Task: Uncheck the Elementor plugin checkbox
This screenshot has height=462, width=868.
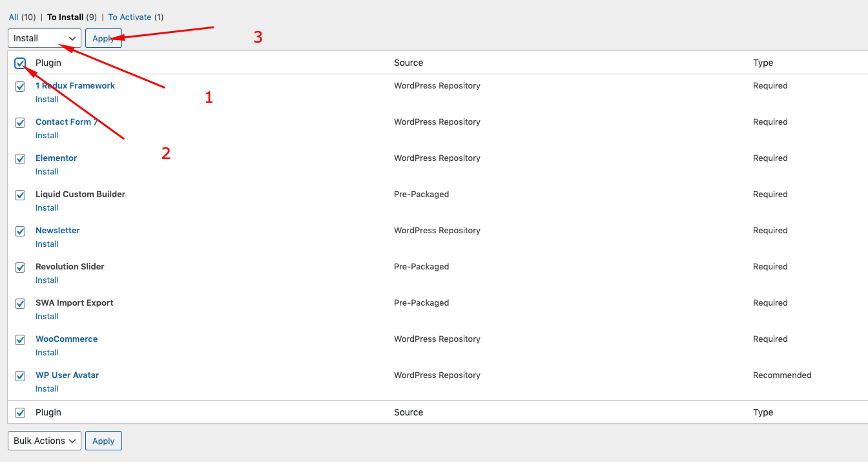Action: [20, 159]
